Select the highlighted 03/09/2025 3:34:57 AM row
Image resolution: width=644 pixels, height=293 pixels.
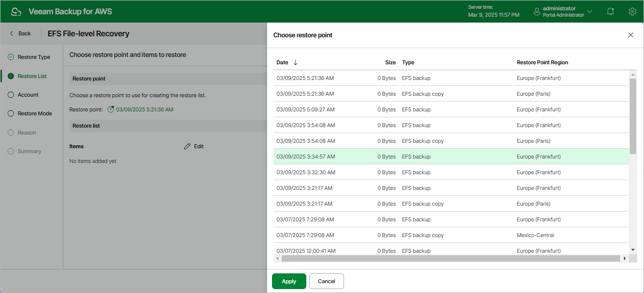[451, 157]
